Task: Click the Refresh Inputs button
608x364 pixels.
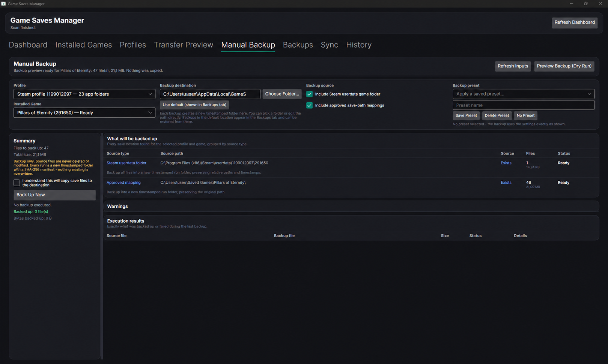Action: (x=513, y=66)
